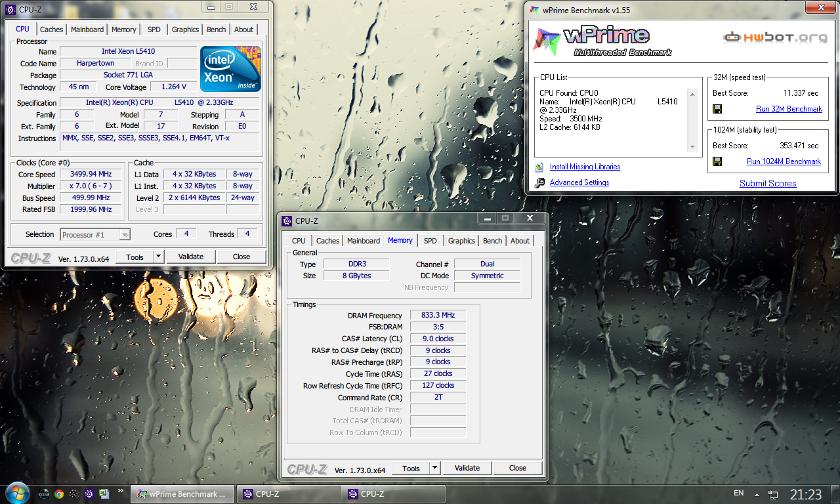The image size is (840, 504).
Task: Click Close button in CPU-Z Memory window
Action: (x=518, y=468)
